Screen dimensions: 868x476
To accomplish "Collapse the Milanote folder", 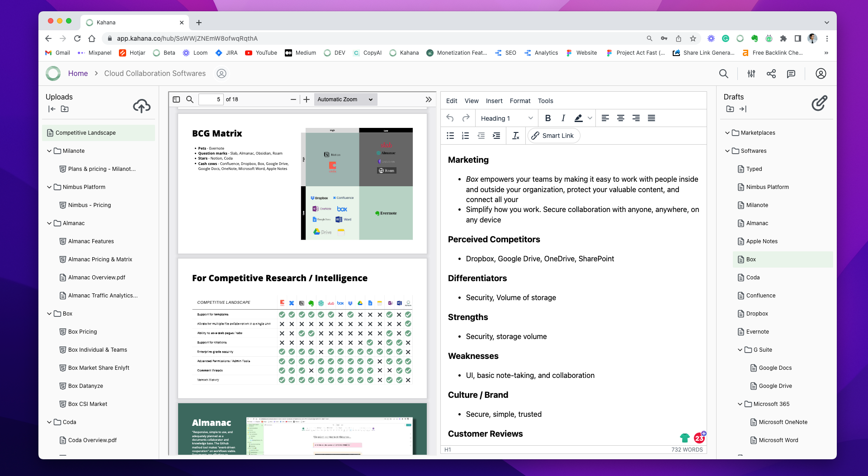I will (49, 151).
